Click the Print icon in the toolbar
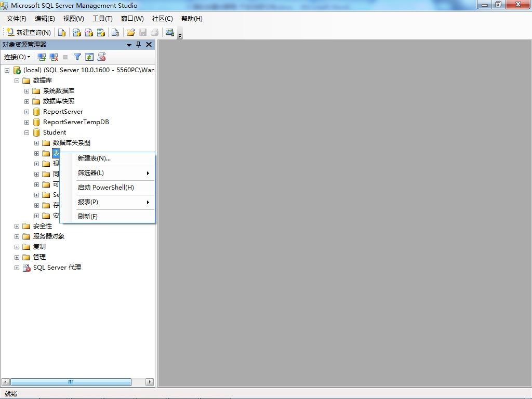Screen dimensions: 532x399 [155, 32]
